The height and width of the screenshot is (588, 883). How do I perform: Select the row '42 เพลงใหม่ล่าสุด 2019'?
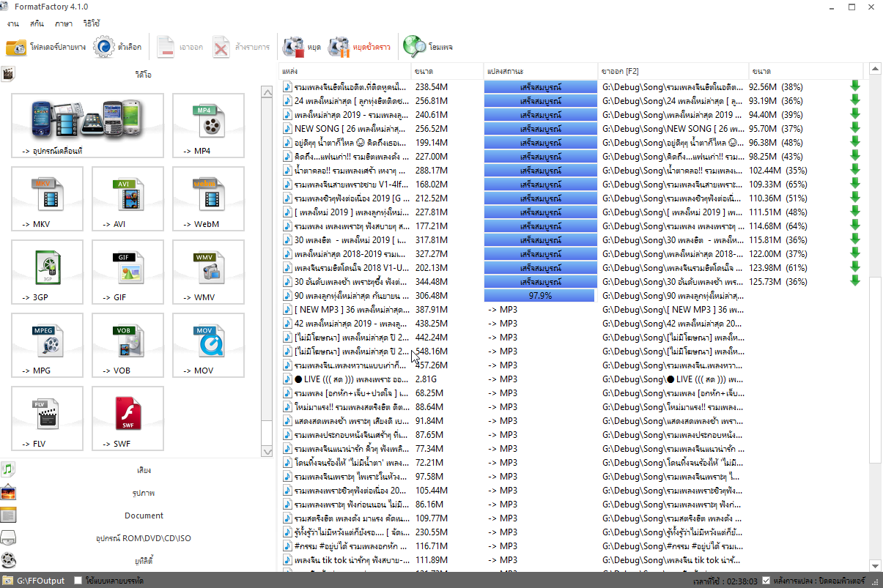tap(572, 323)
